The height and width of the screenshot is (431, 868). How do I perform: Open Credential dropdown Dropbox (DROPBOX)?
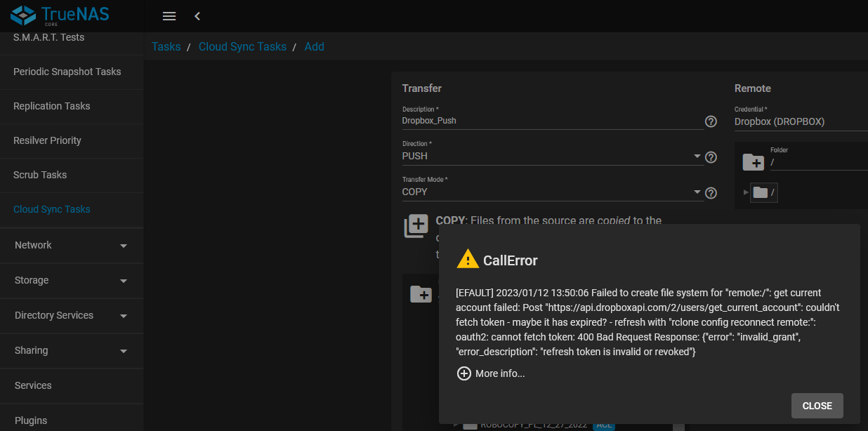[801, 121]
